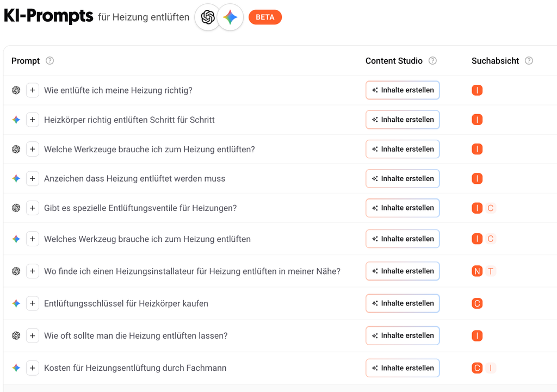Click plus for 'Heizkörper richtig entlüften Schritt für Schritt'
This screenshot has width=557, height=392.
pos(32,120)
